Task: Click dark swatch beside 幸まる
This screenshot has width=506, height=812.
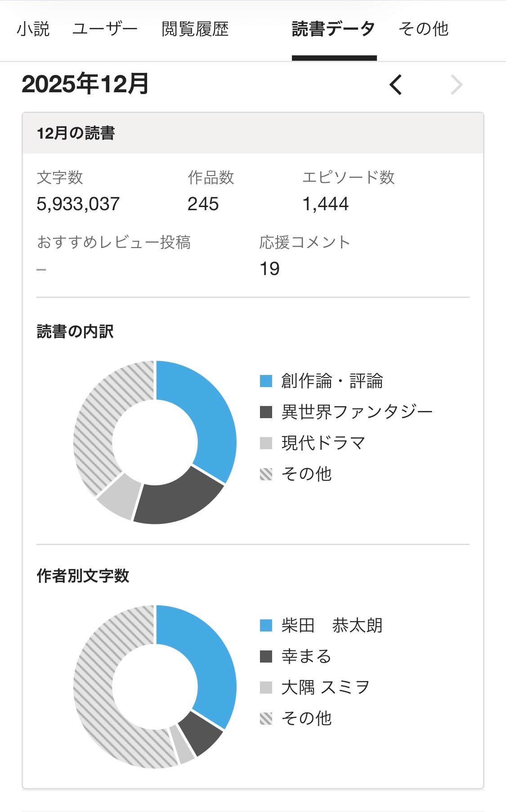Action: tap(266, 656)
